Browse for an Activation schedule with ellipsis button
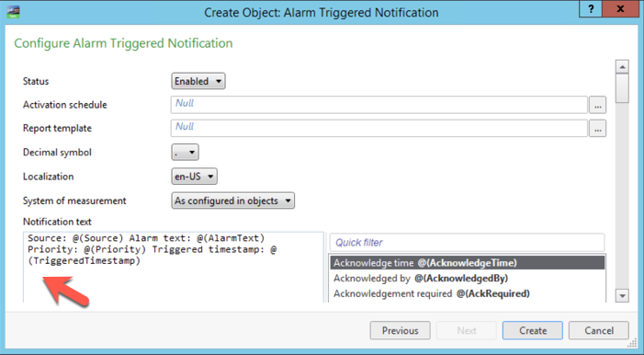The width and height of the screenshot is (644, 355). point(597,106)
